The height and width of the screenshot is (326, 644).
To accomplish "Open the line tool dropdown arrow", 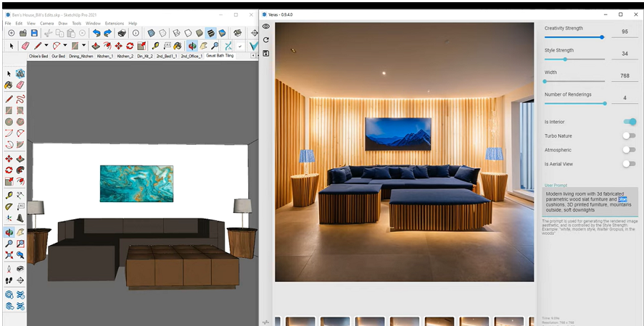I will 47,46.
